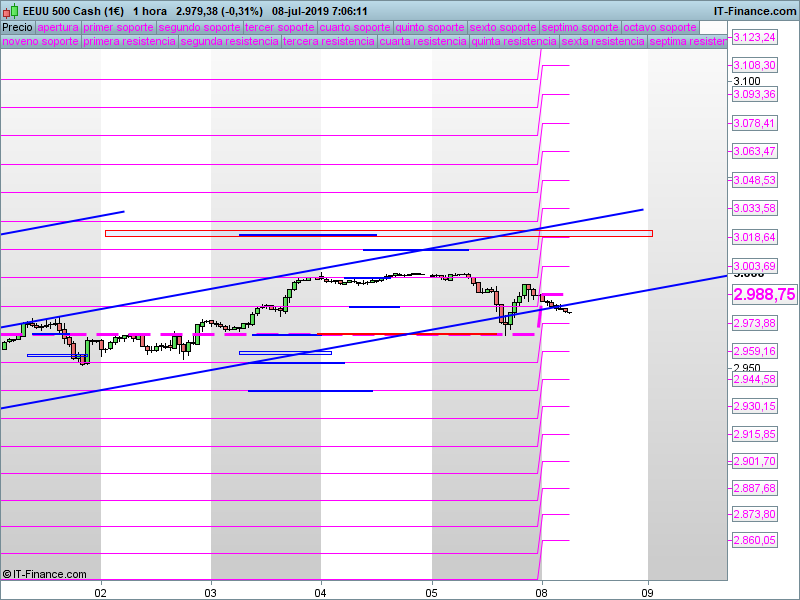Select the cuarto soporte label
The width and height of the screenshot is (800, 600).
click(x=355, y=28)
